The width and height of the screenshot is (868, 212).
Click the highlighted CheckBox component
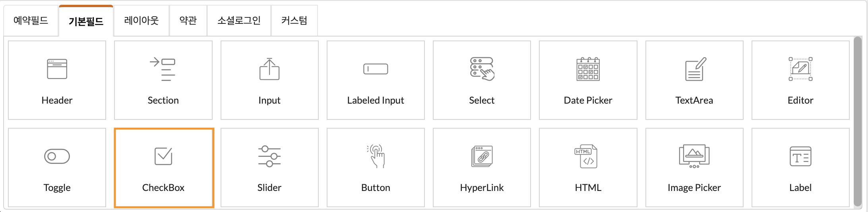[x=164, y=168]
